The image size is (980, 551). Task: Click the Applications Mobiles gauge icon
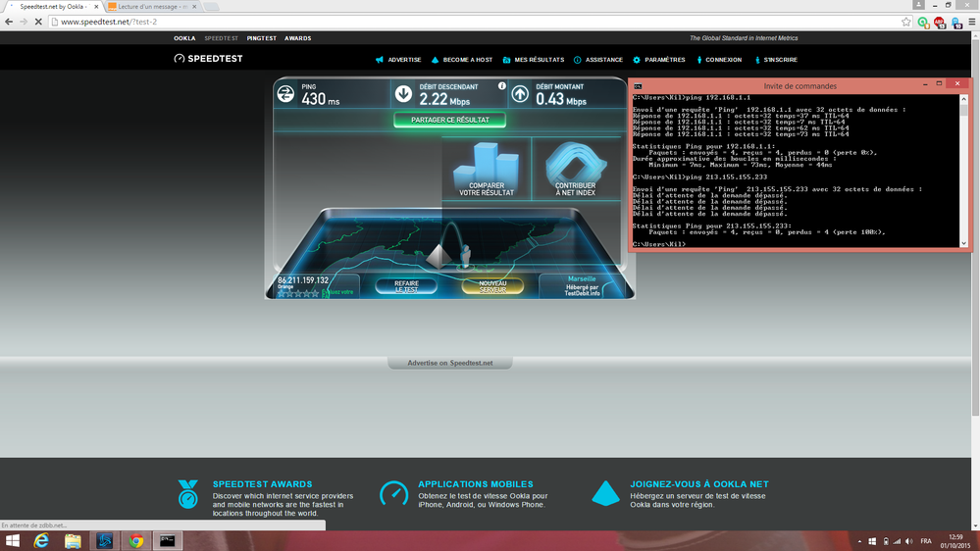coord(393,493)
